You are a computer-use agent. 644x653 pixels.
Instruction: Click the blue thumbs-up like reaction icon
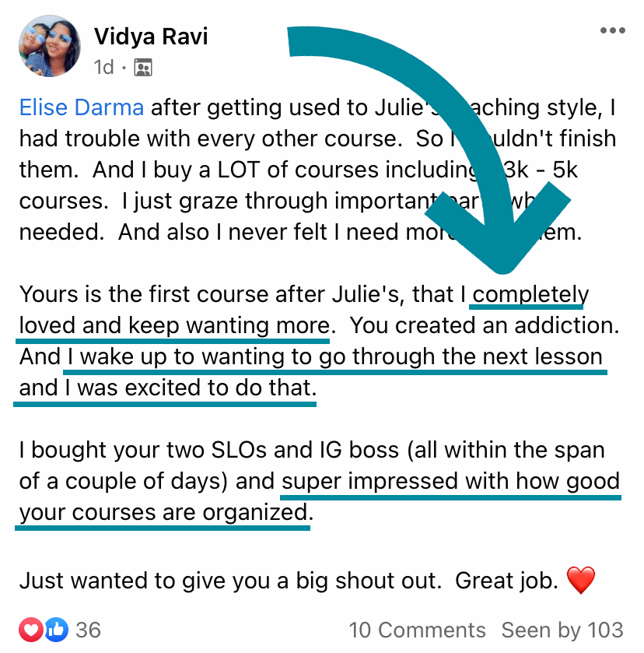pos(57,629)
